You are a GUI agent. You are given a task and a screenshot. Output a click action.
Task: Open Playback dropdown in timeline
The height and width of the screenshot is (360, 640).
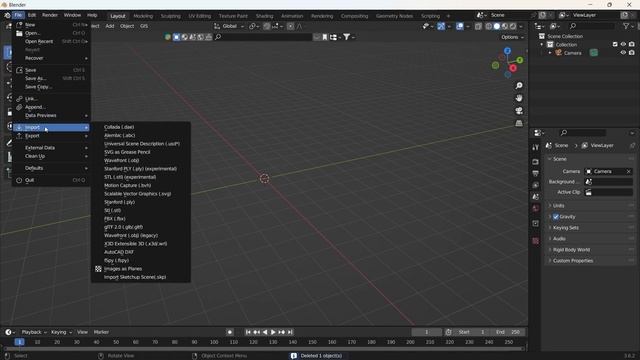[x=34, y=332]
